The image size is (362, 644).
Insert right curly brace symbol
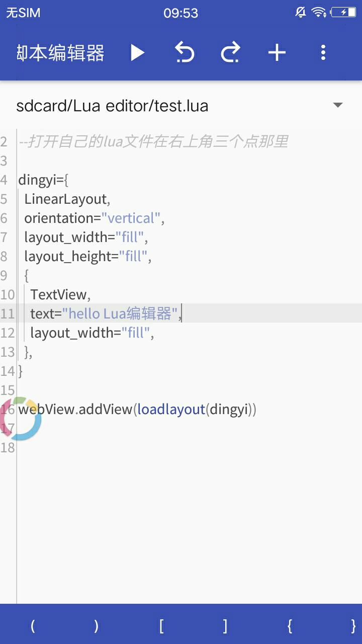pos(353,626)
